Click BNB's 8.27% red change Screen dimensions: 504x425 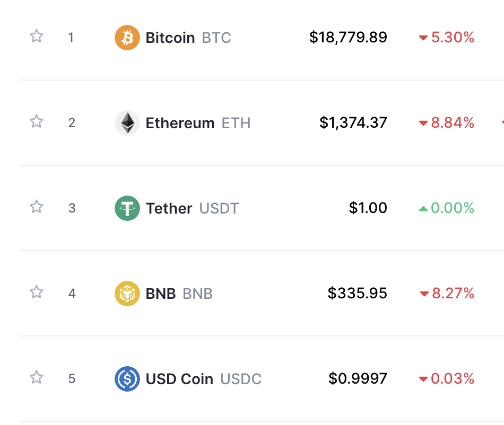tap(447, 294)
